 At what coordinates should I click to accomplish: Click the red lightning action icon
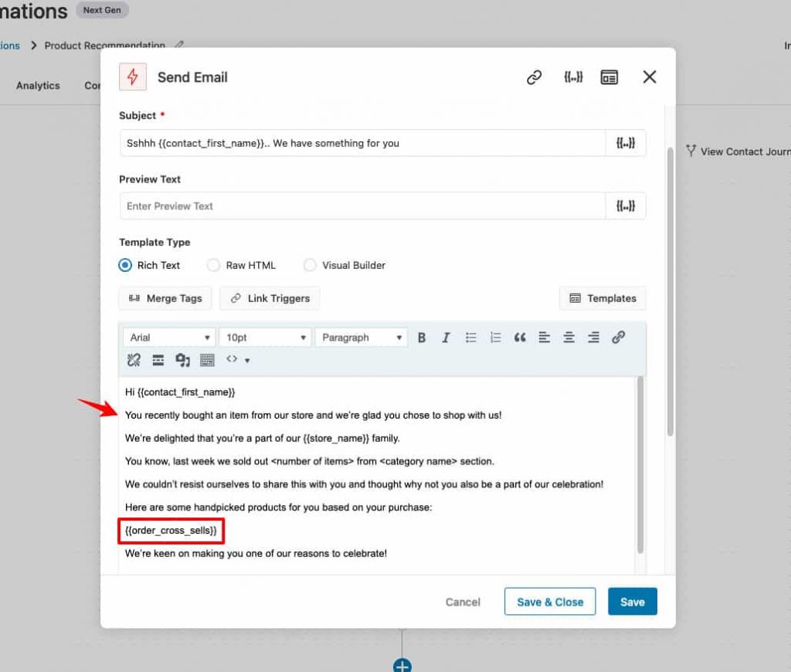click(133, 76)
